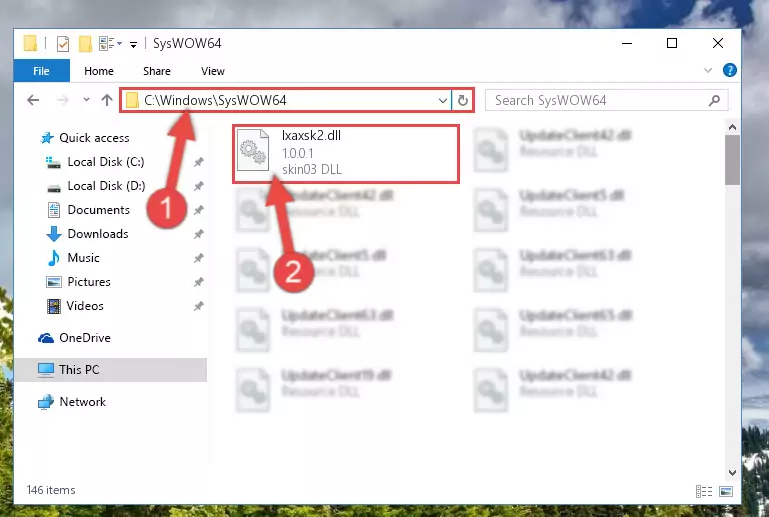769x517 pixels.
Task: Switch to large thumbnails view layout
Action: coord(726,491)
